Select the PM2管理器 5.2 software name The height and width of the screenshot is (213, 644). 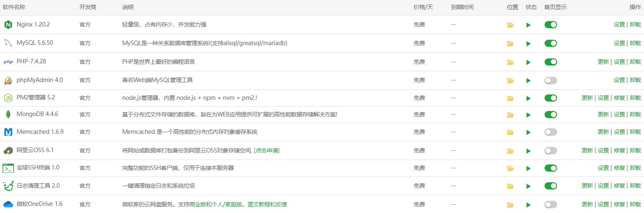[x=36, y=98]
